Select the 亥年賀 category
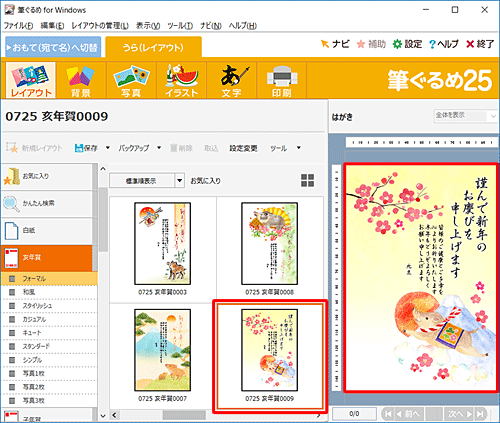 [47, 258]
